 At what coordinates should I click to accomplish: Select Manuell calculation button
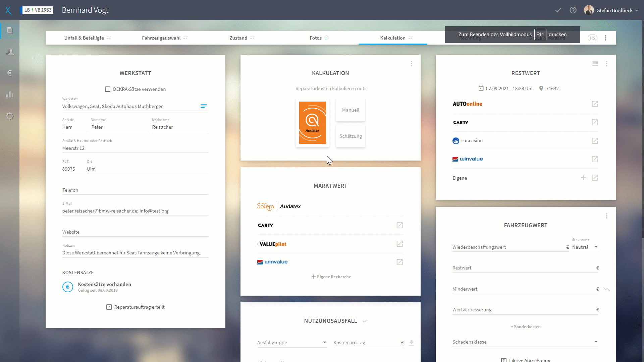(351, 110)
